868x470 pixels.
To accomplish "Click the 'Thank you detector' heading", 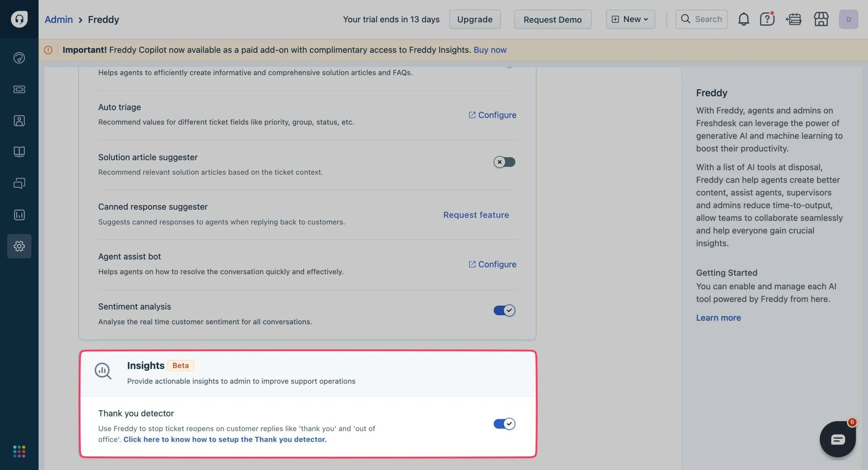I will click(136, 413).
